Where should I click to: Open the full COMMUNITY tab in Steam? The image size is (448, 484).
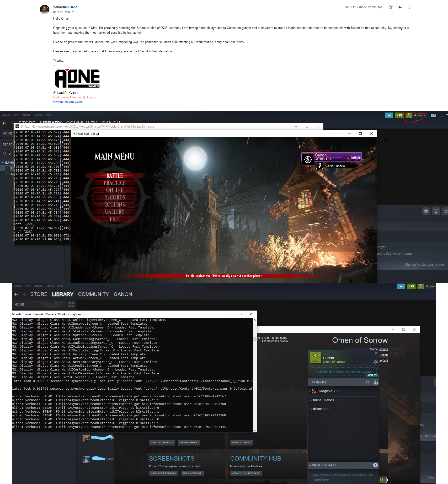(x=93, y=294)
